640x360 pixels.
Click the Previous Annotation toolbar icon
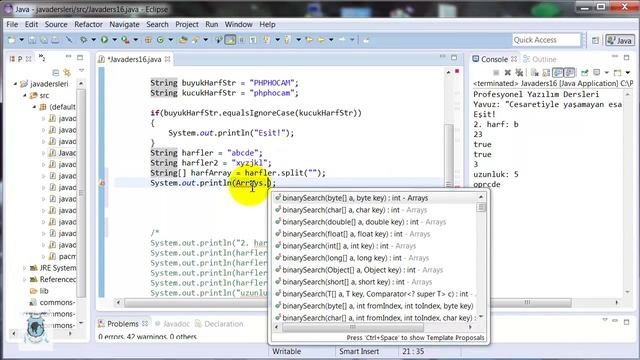(287, 40)
